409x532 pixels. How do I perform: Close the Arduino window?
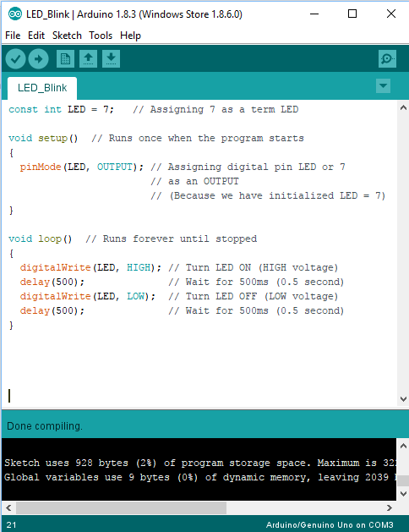391,14
